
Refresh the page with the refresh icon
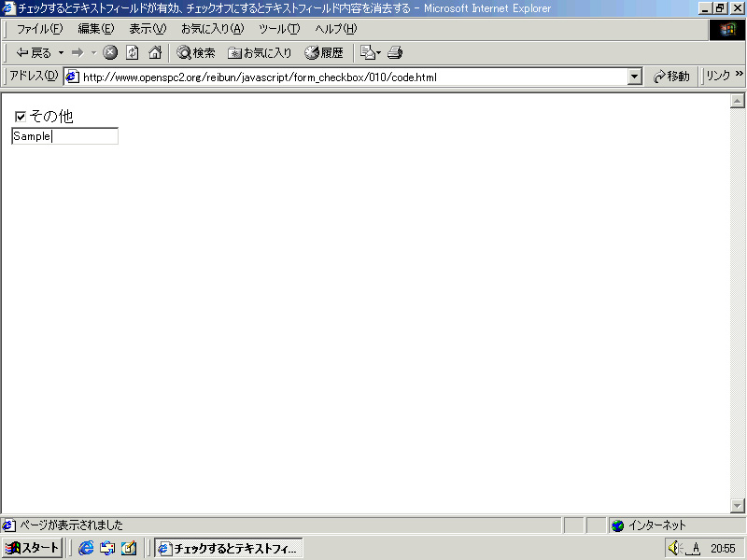coord(133,52)
